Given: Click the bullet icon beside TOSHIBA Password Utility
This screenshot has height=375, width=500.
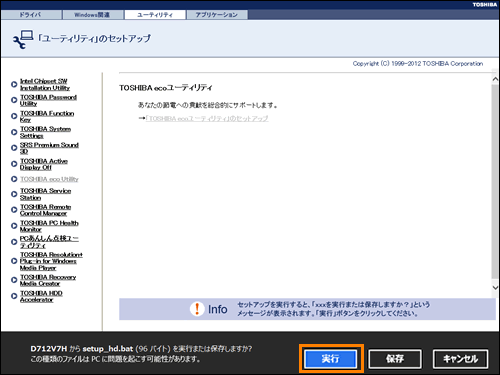Looking at the screenshot, I should pyautogui.click(x=14, y=100).
